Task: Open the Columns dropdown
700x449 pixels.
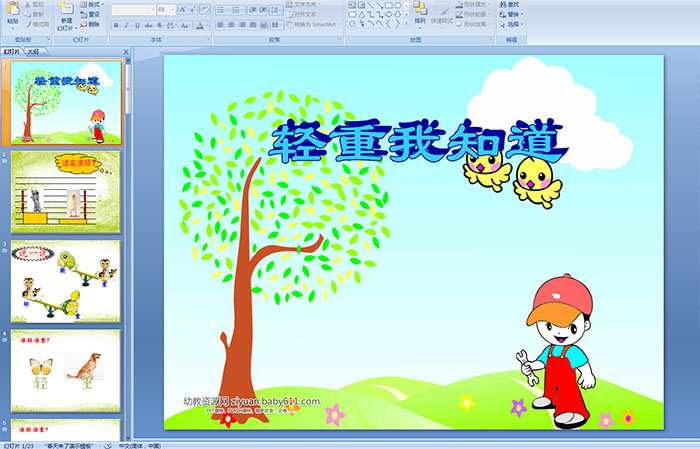Action: pos(276,25)
